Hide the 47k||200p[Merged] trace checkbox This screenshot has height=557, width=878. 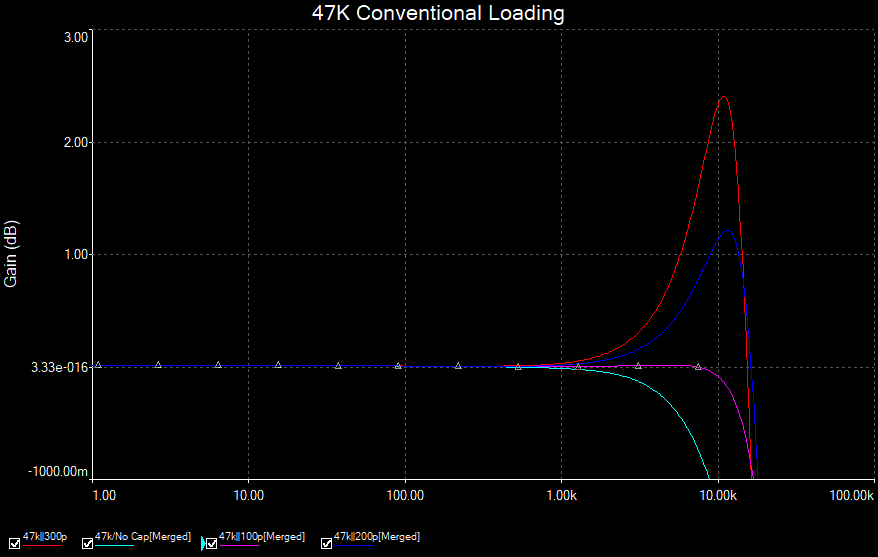pos(326,544)
